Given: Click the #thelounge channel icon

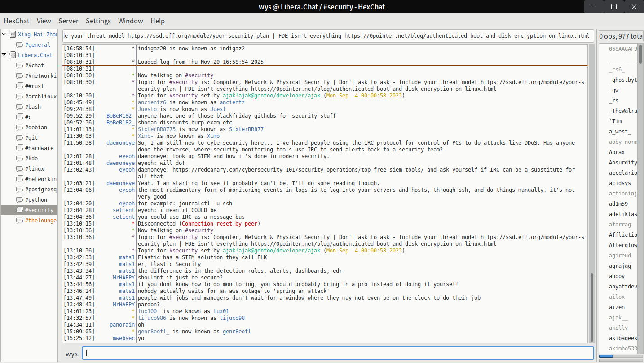Looking at the screenshot, I should [19, 220].
